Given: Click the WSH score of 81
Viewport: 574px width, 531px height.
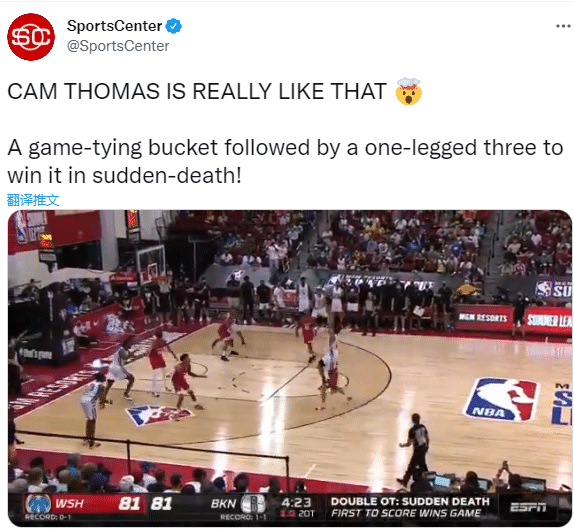Looking at the screenshot, I should (129, 504).
